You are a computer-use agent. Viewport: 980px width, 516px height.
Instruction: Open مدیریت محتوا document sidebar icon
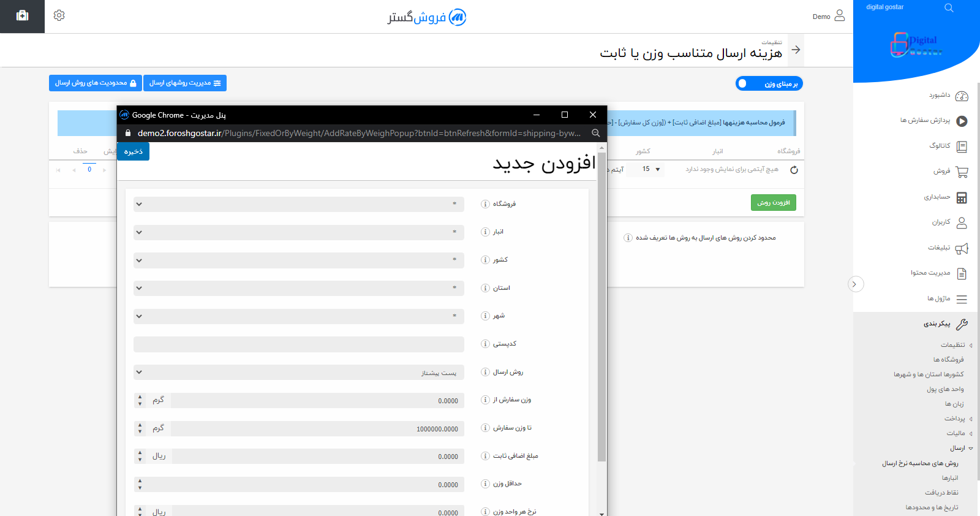point(962,273)
